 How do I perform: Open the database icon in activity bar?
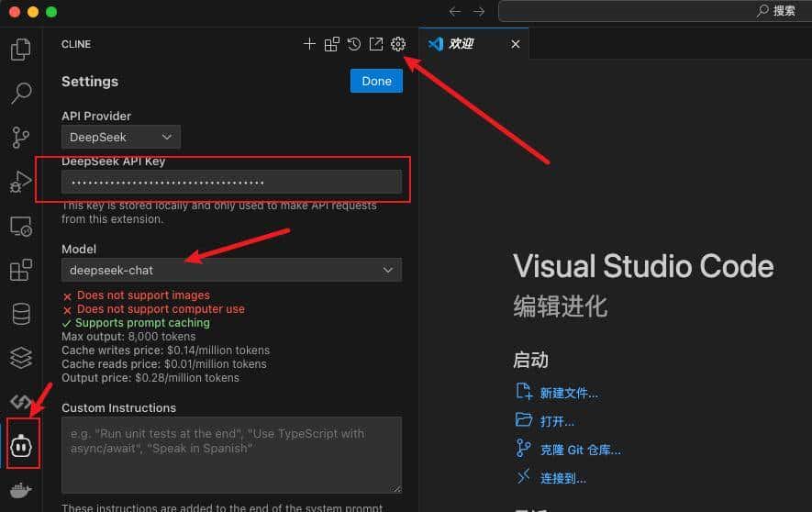[x=21, y=314]
